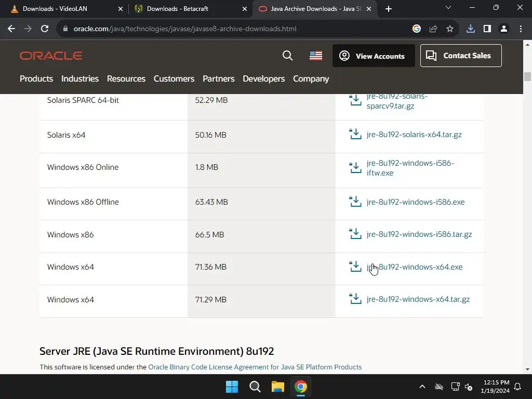
Task: Click the OneDrive cloud tray icon
Action: [439, 387]
